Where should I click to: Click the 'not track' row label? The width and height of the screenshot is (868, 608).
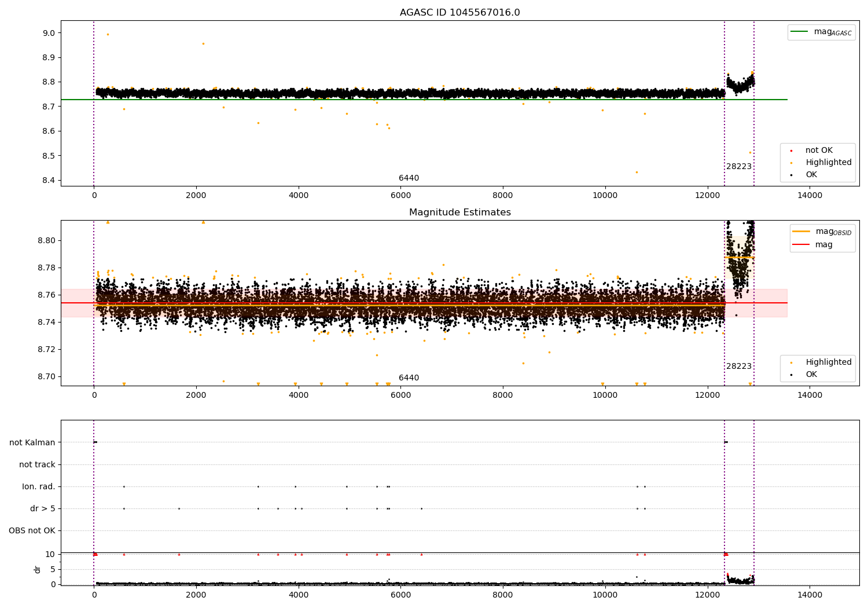pos(37,465)
